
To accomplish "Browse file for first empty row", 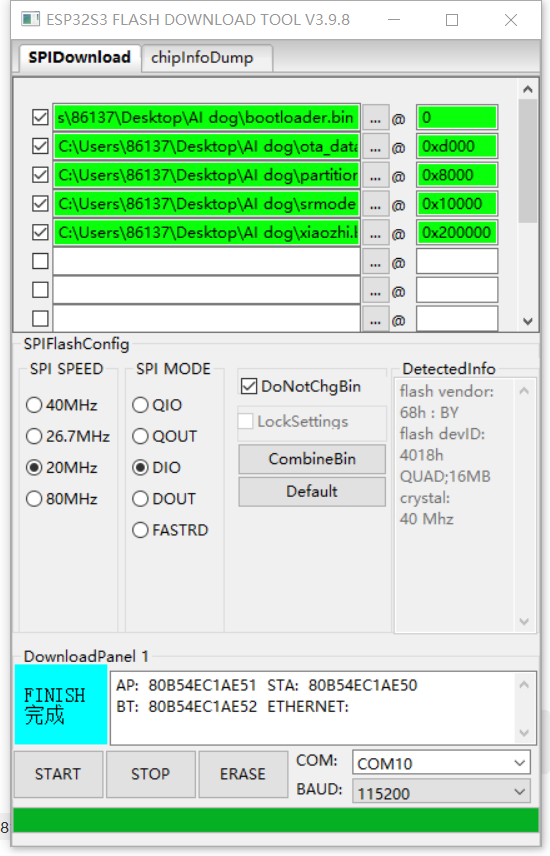I will click(x=375, y=262).
